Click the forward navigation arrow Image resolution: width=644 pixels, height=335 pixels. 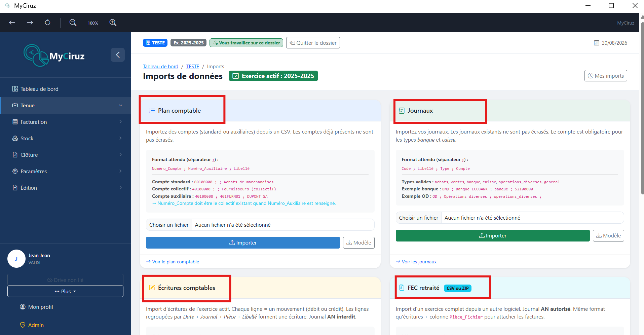tap(30, 23)
